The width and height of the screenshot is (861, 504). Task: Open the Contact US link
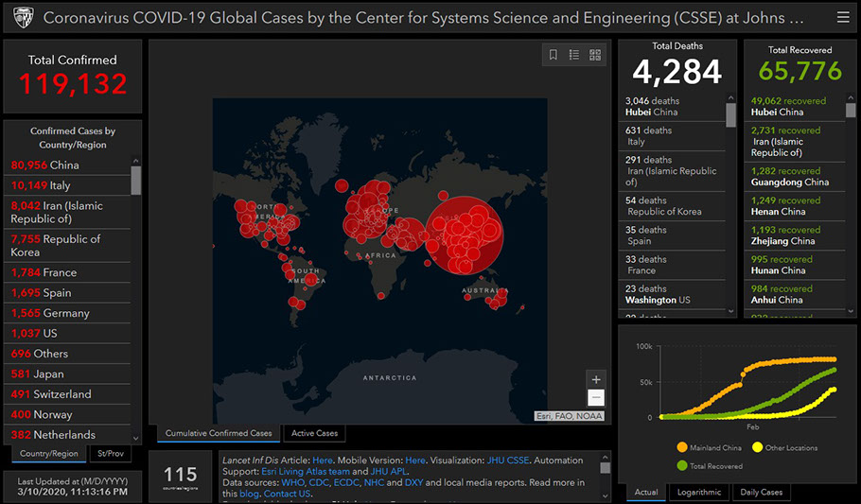click(x=287, y=494)
